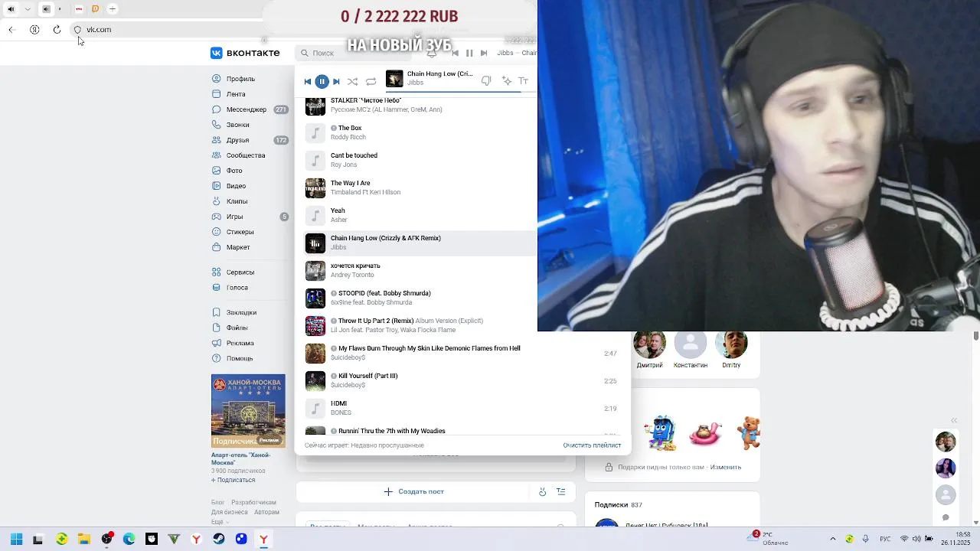Show hidden system tray icons chevron
This screenshot has height=551, width=980.
tap(832, 539)
